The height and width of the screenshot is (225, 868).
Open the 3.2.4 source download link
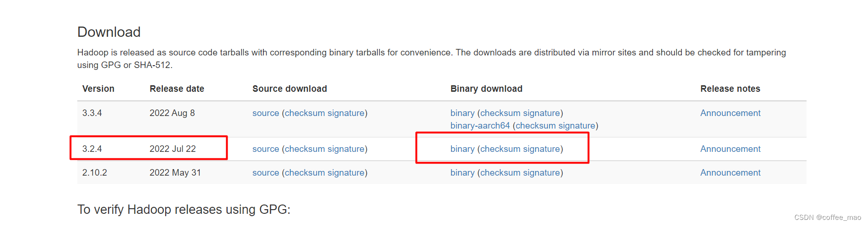tap(266, 149)
